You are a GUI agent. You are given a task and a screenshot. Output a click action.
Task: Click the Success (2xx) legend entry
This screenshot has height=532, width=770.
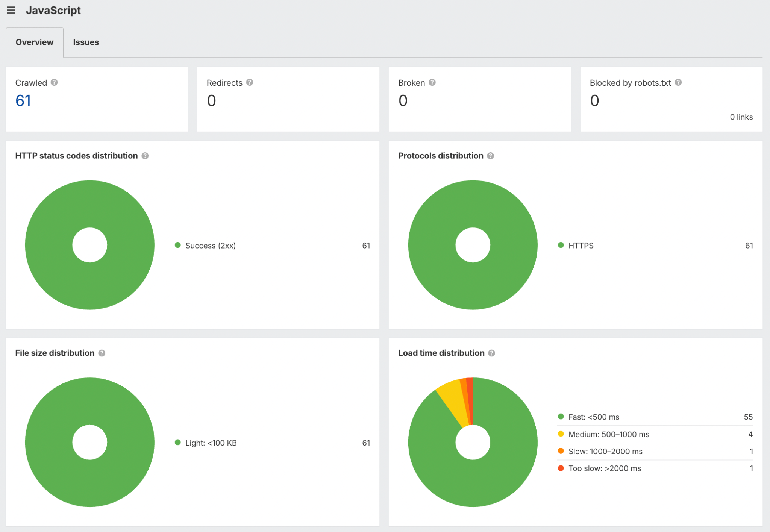pos(273,246)
